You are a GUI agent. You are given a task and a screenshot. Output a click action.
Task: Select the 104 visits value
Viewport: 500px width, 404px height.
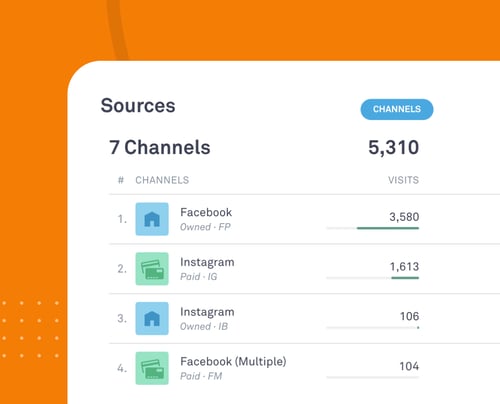click(409, 366)
